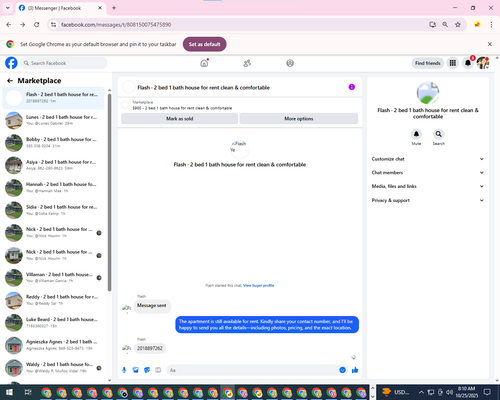Image resolution: width=500 pixels, height=400 pixels.
Task: Open the notifications bell
Action: click(x=468, y=63)
